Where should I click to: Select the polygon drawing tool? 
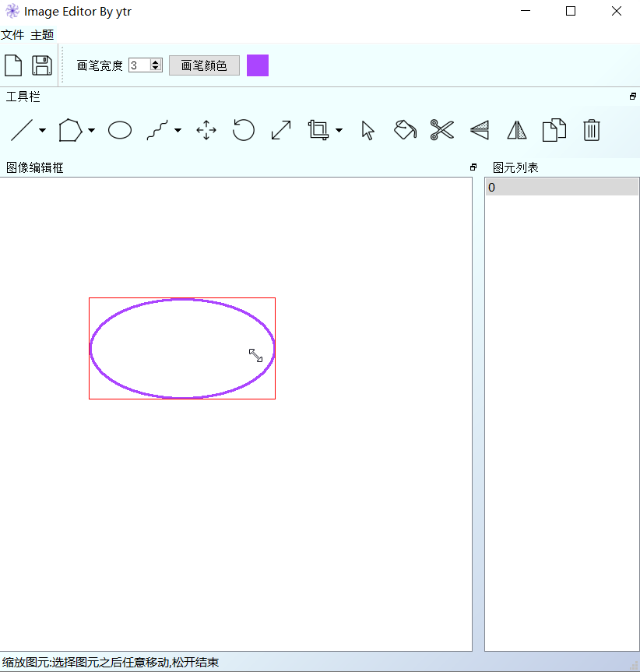70,130
